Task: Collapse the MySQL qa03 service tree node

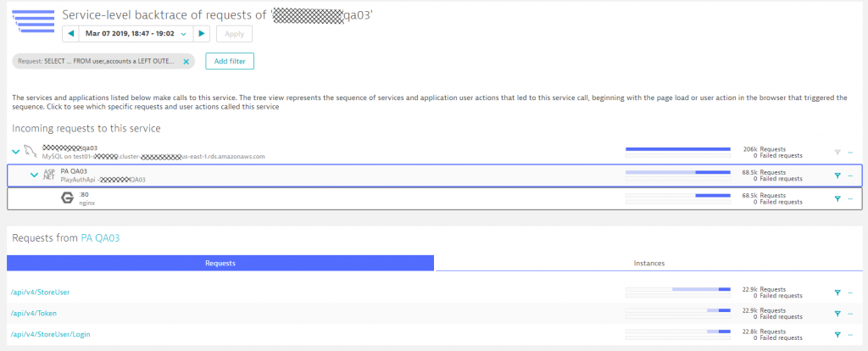Action: [x=16, y=151]
